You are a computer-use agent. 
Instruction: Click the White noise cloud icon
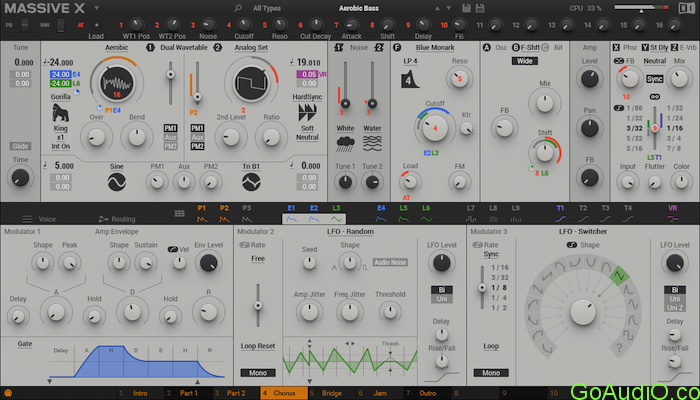pos(346,144)
